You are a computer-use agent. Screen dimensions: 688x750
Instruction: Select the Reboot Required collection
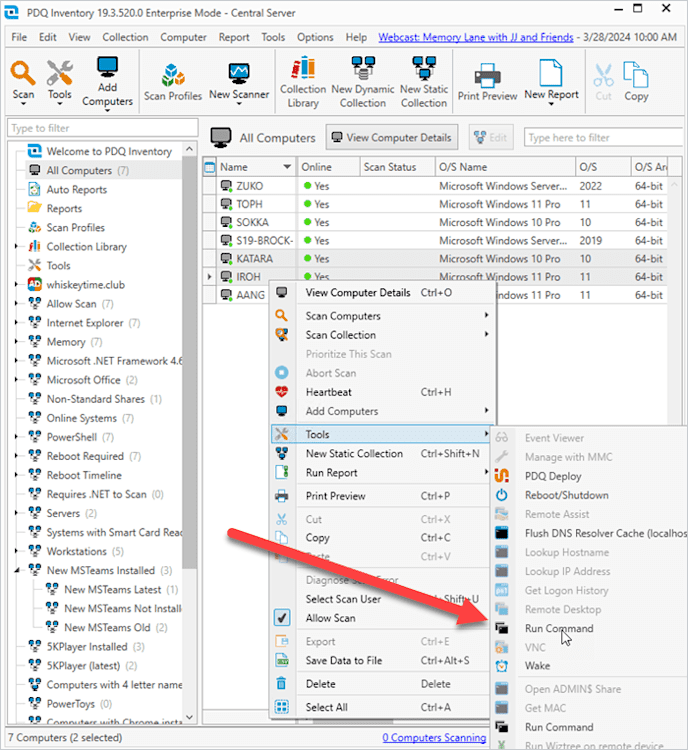(85, 456)
